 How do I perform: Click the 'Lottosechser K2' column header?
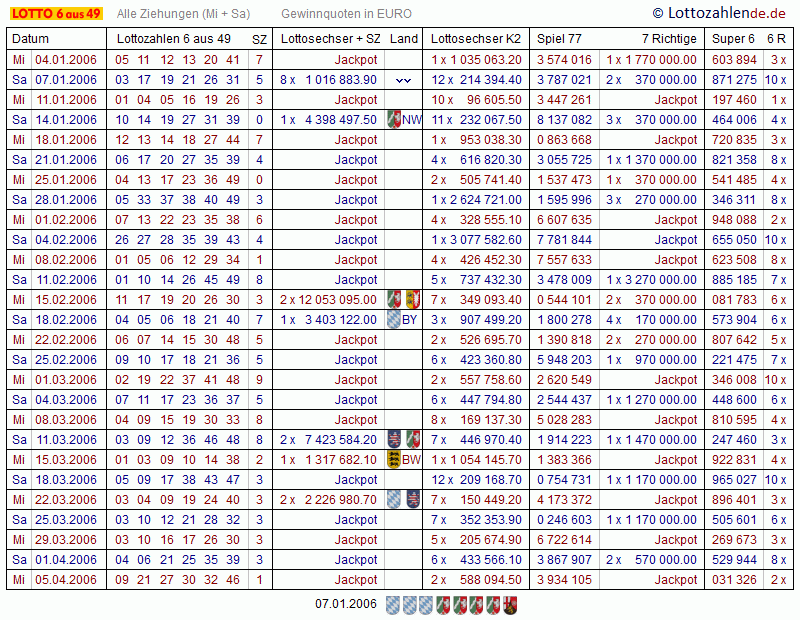pyautogui.click(x=476, y=39)
